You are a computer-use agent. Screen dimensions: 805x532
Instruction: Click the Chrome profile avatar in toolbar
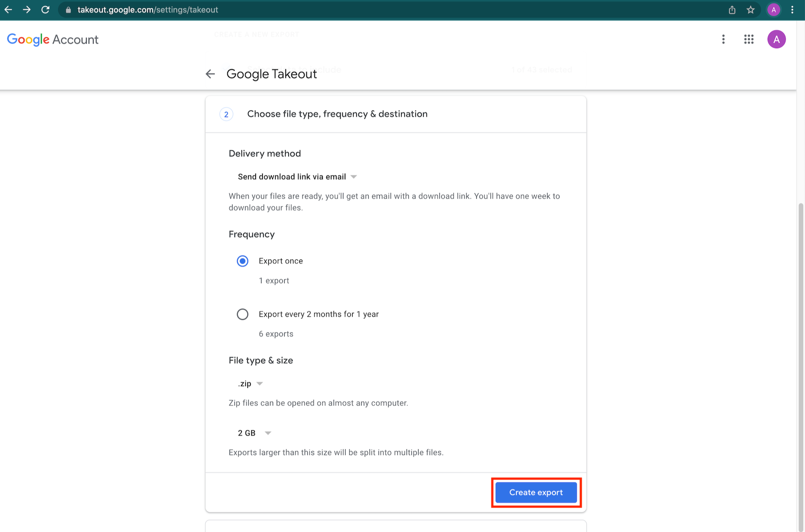click(774, 10)
